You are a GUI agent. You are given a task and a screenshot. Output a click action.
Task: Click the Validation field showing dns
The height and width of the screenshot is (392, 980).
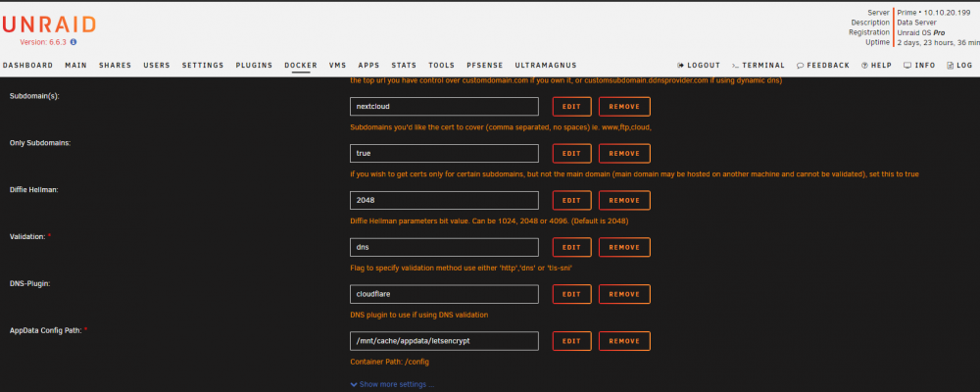click(444, 247)
